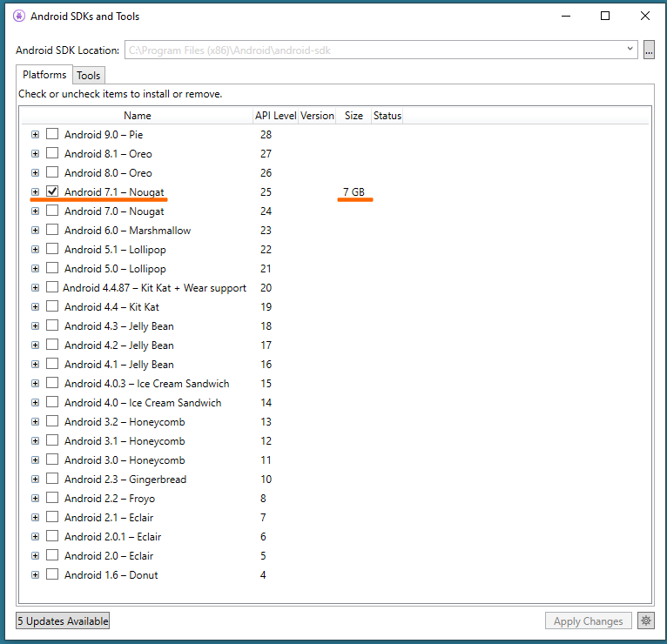Select the Android 1.6 – Donut checkbox
This screenshot has width=667, height=644.
[x=53, y=574]
